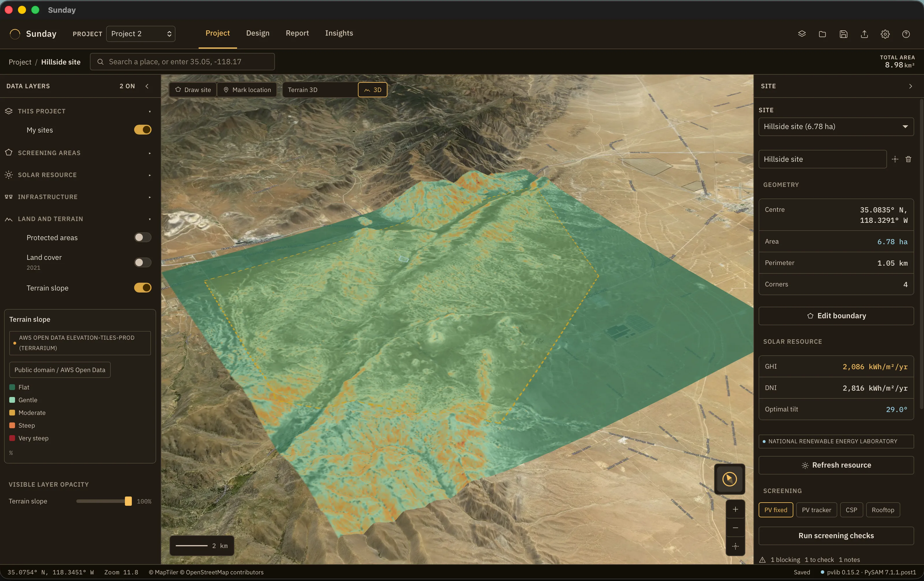
Task: Enable Land cover 2021 layer
Action: 142,262
